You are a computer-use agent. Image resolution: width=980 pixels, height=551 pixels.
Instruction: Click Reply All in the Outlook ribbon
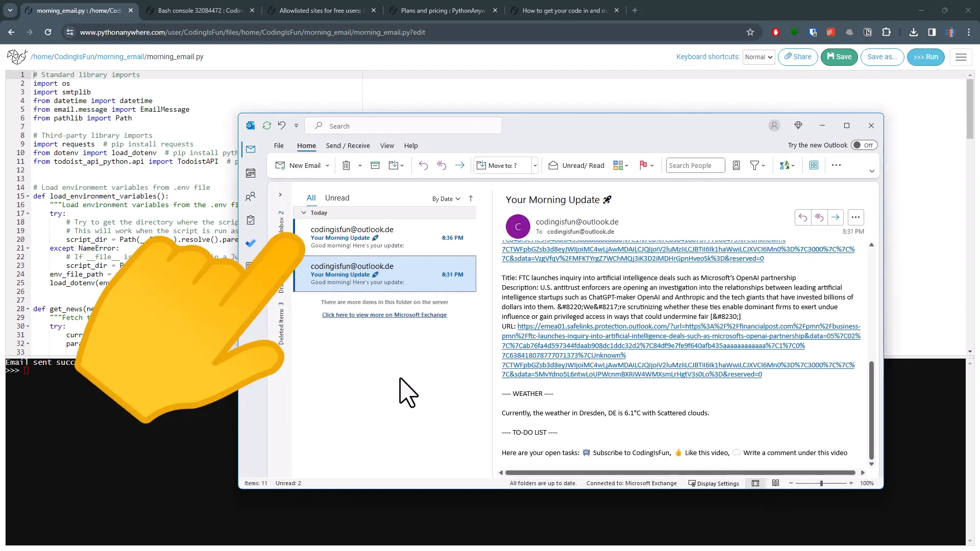(x=442, y=165)
